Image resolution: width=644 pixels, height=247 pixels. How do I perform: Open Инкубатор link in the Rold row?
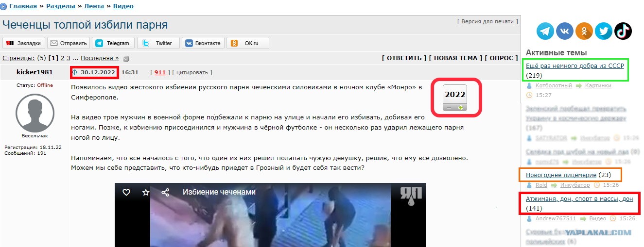[x=575, y=185]
